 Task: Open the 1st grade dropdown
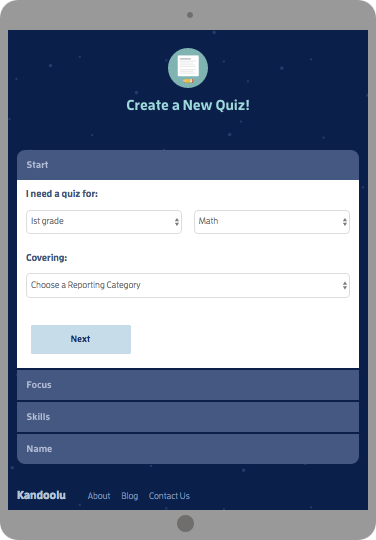pyautogui.click(x=104, y=222)
